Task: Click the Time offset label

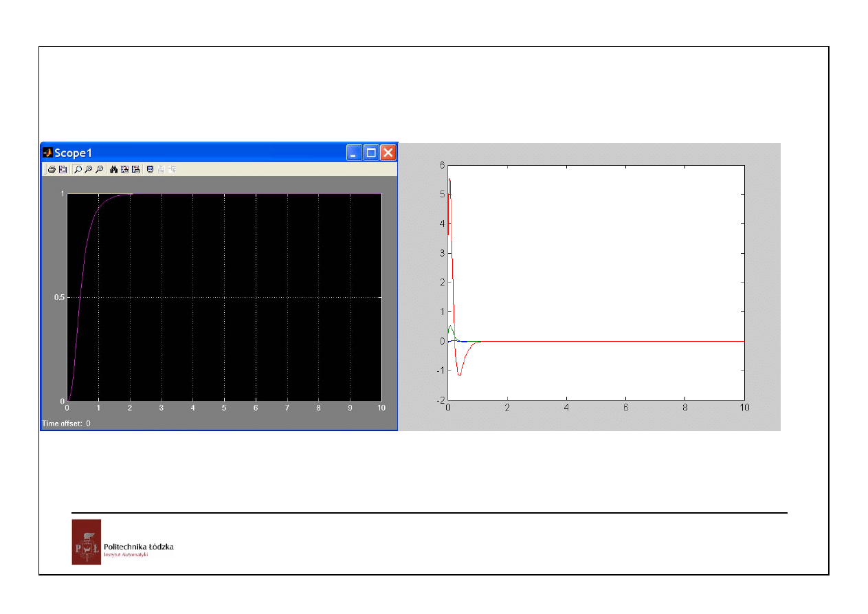Action: (x=66, y=424)
